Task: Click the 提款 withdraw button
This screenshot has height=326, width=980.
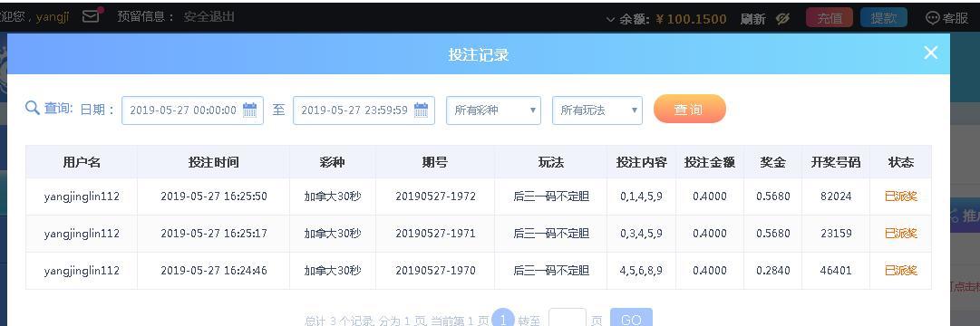Action: click(x=884, y=18)
